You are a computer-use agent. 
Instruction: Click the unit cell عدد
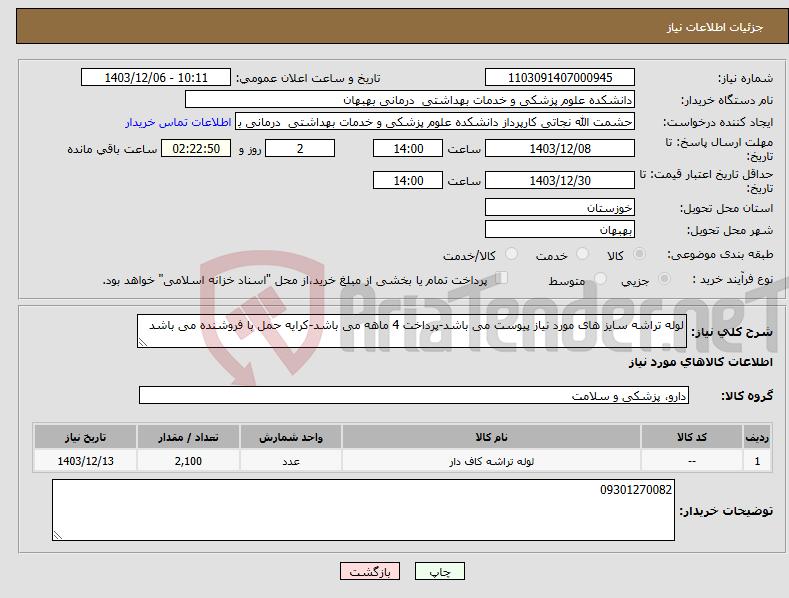tap(291, 461)
